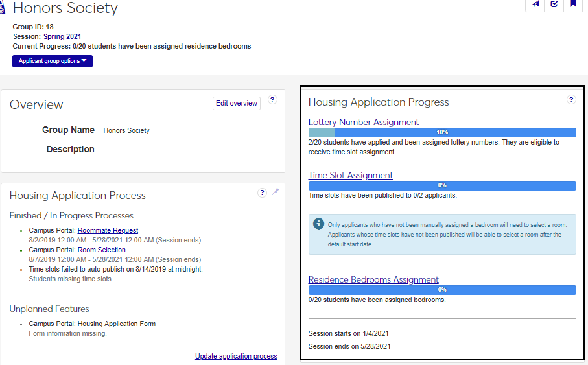588x365 pixels.
Task: Click the paper plane send icon
Action: [x=535, y=5]
